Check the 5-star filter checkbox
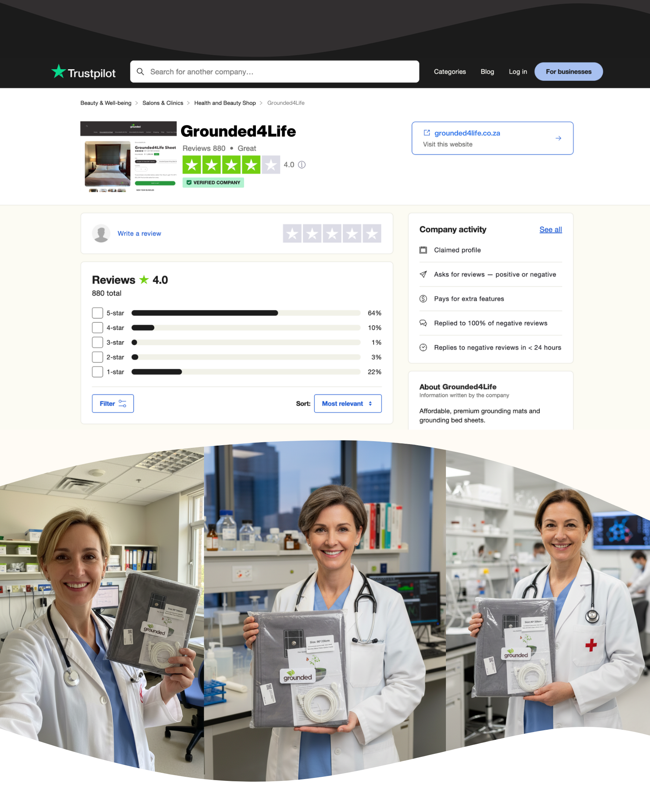Screen dimensions: 650x812 click(98, 313)
